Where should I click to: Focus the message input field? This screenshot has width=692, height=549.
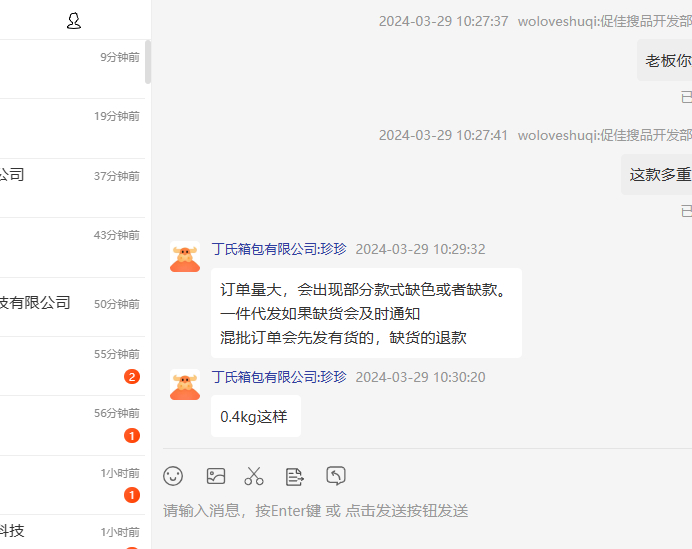[x=424, y=511]
